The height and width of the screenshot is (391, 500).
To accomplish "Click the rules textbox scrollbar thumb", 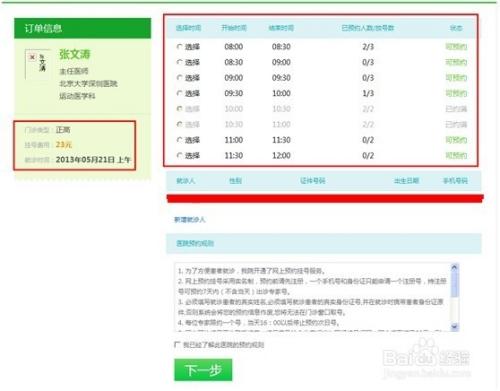I will coord(454,283).
